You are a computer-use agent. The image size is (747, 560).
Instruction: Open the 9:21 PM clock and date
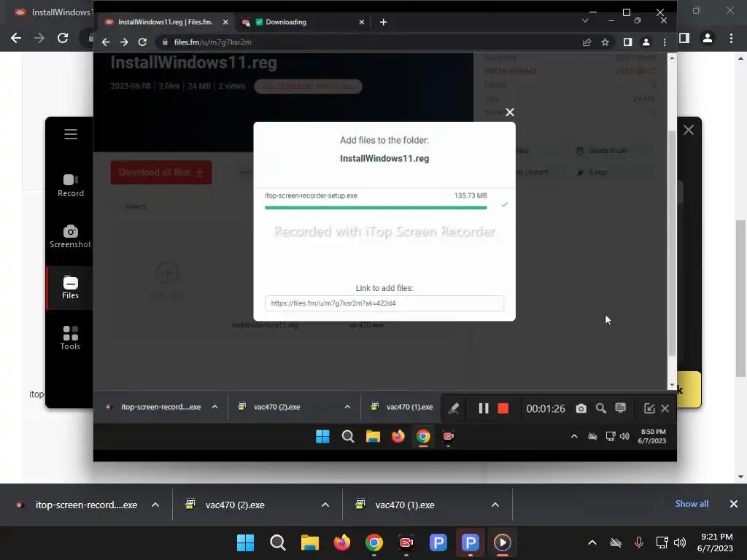(716, 542)
